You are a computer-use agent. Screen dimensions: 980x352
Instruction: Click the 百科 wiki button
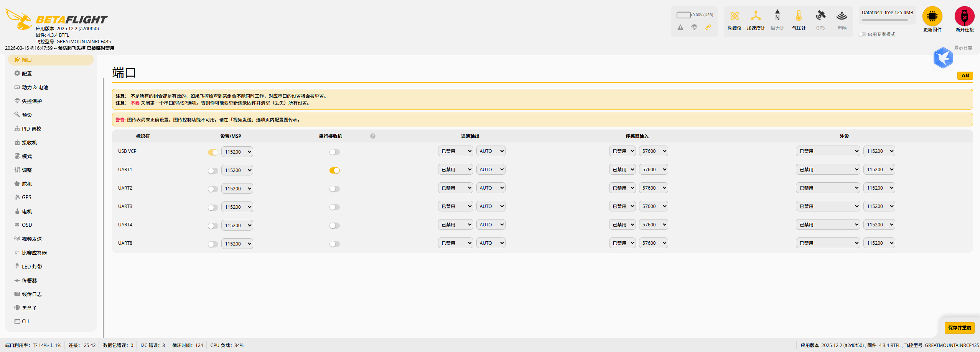pyautogui.click(x=965, y=75)
